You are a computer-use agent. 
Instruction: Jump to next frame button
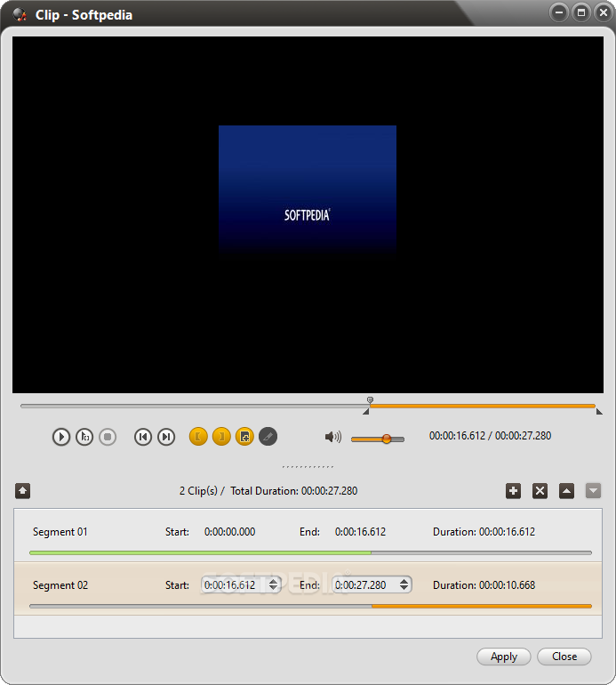tap(166, 437)
